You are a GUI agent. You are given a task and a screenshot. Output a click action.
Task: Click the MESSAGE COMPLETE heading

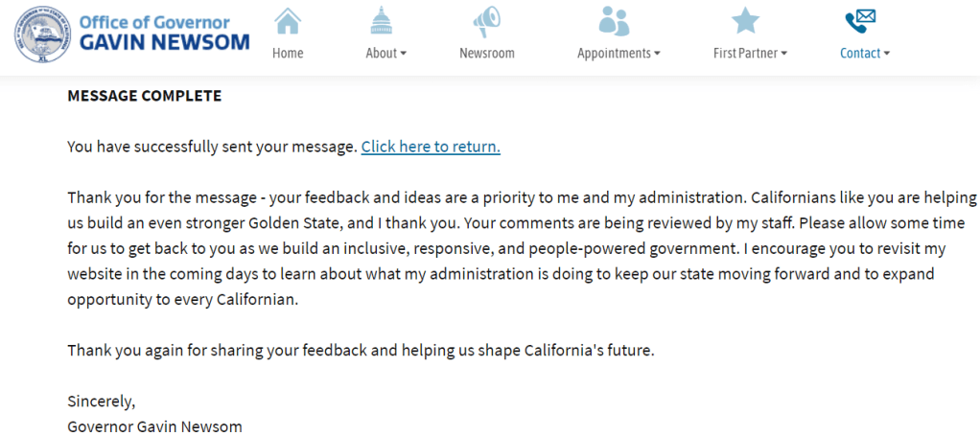[144, 96]
